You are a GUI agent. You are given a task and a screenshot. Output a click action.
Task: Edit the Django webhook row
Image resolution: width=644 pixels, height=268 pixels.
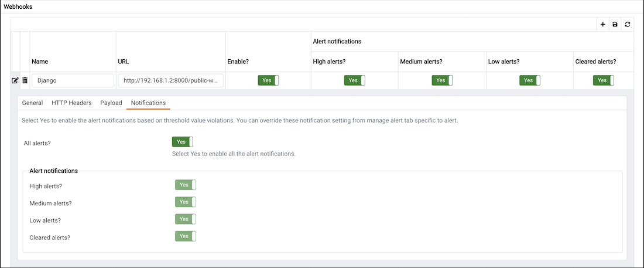15,81
